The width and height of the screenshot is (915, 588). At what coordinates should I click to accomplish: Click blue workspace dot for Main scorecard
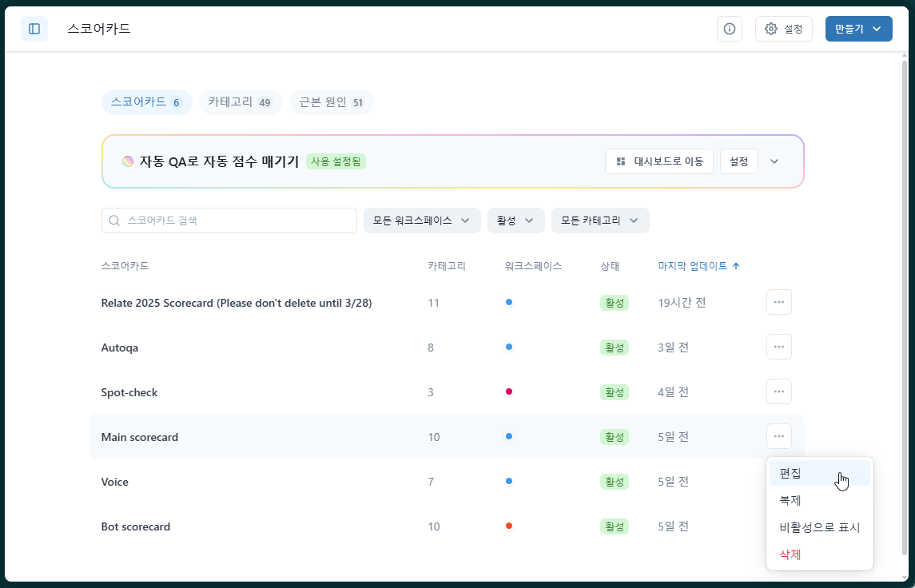click(x=509, y=436)
